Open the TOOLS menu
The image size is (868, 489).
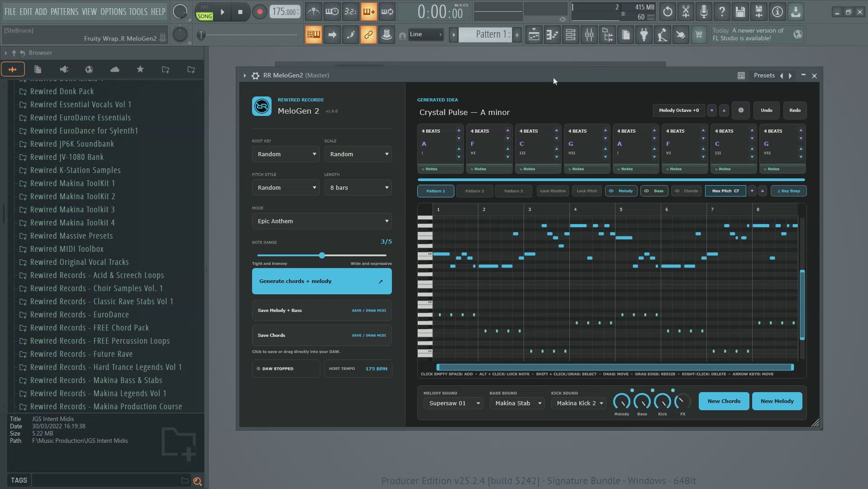[x=138, y=12]
